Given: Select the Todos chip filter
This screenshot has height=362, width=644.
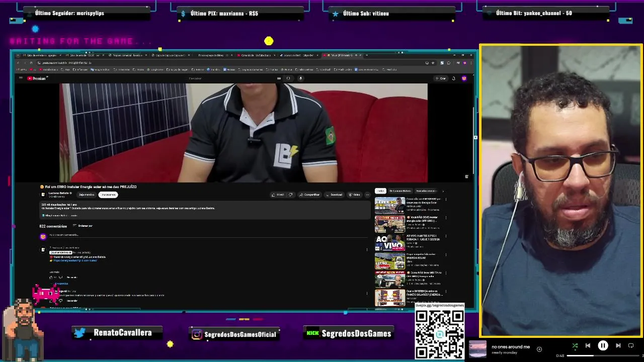Looking at the screenshot, I should pyautogui.click(x=380, y=191).
